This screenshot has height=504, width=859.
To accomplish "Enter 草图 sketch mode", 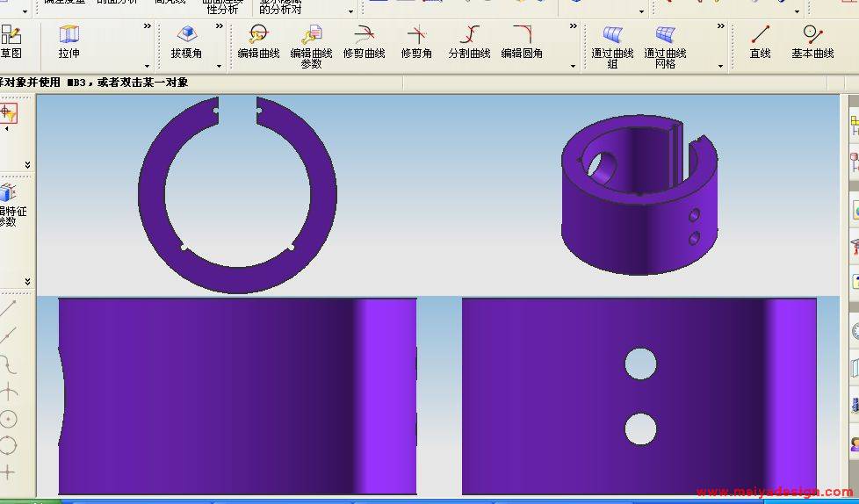I will coord(11,41).
